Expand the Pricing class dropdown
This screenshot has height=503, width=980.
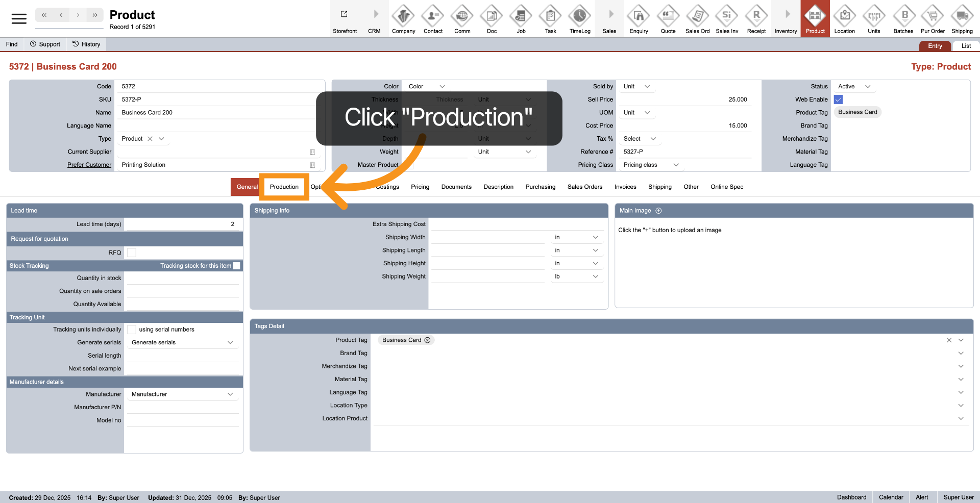tap(650, 164)
